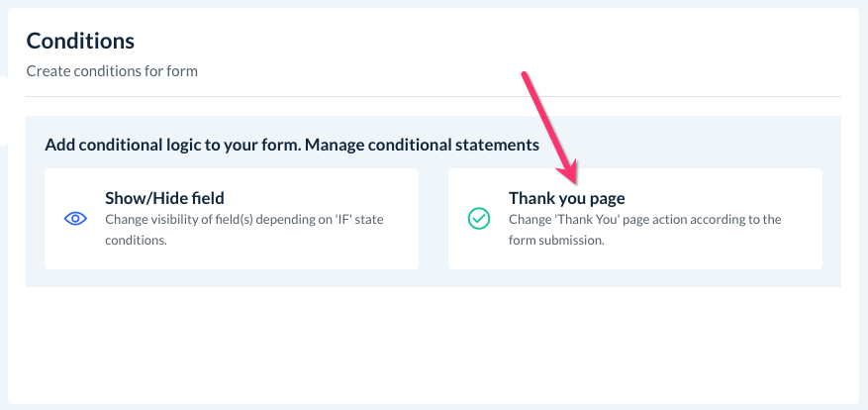Click the 'Add conditional logic to your form' heading
This screenshot has width=868, height=410.
[x=172, y=145]
